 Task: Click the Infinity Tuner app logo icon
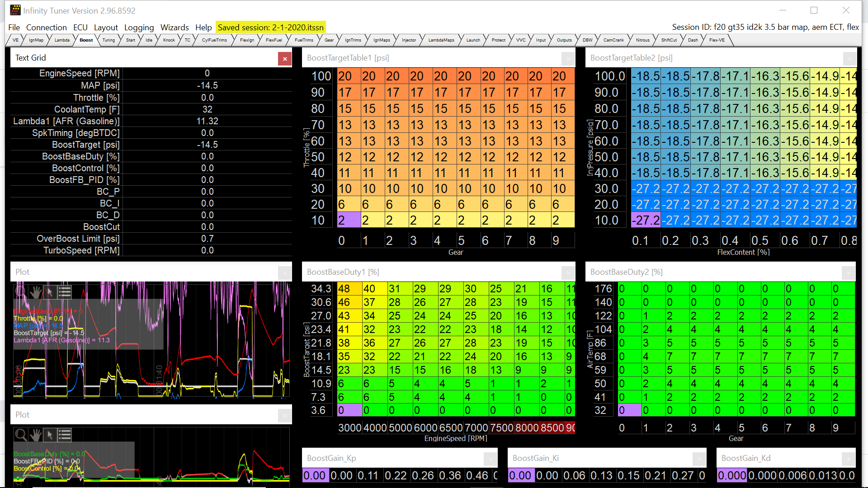coord(15,10)
